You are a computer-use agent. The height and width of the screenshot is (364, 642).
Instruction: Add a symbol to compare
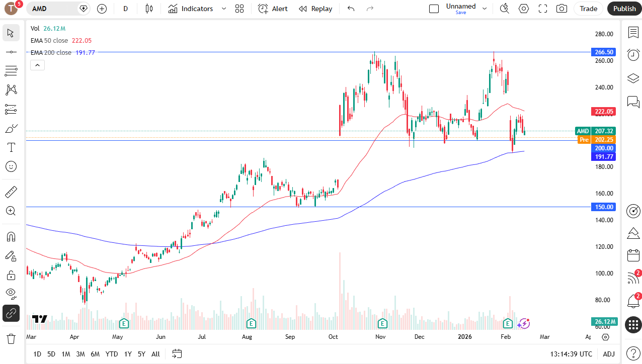(102, 9)
